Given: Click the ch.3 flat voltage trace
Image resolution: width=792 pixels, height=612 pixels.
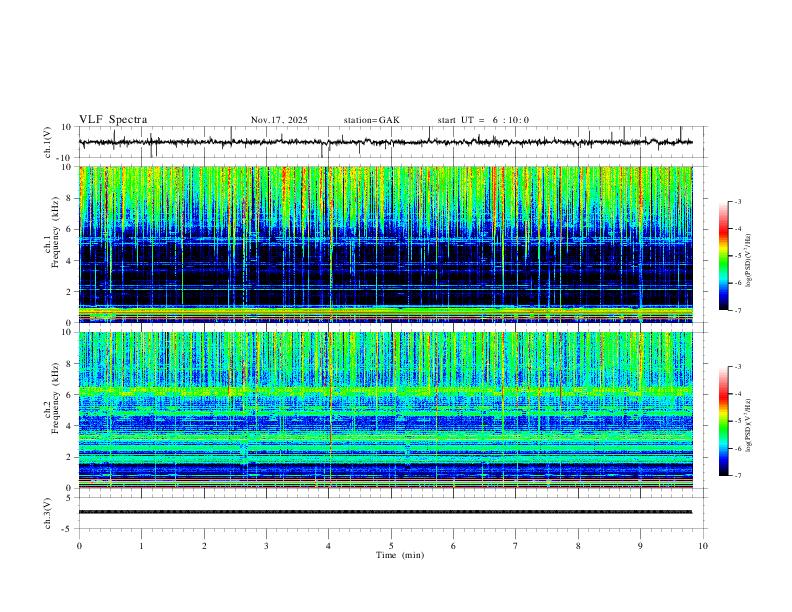Looking at the screenshot, I should click(x=385, y=512).
